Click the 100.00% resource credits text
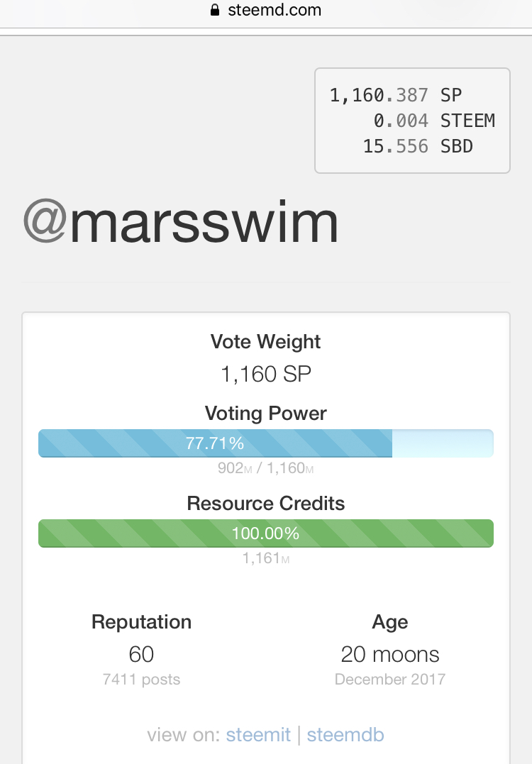 click(265, 533)
